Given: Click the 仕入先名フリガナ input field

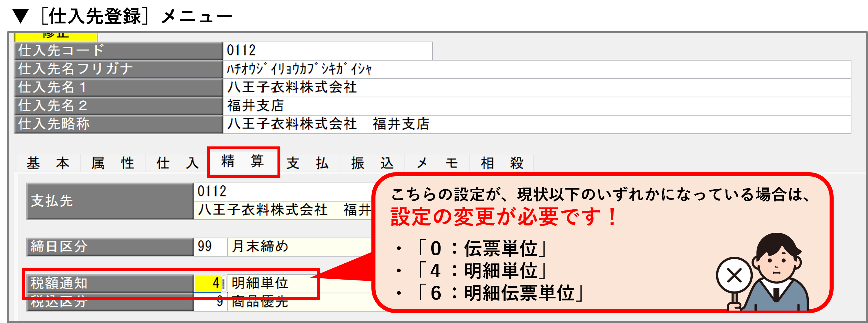Looking at the screenshot, I should pos(537,69).
